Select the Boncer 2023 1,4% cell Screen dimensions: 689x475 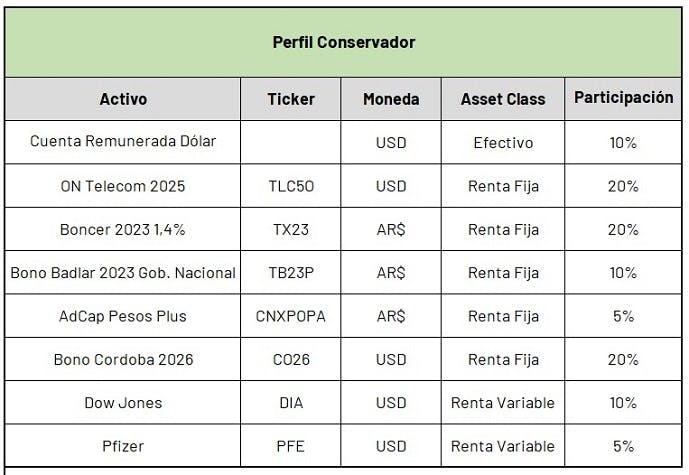(123, 229)
